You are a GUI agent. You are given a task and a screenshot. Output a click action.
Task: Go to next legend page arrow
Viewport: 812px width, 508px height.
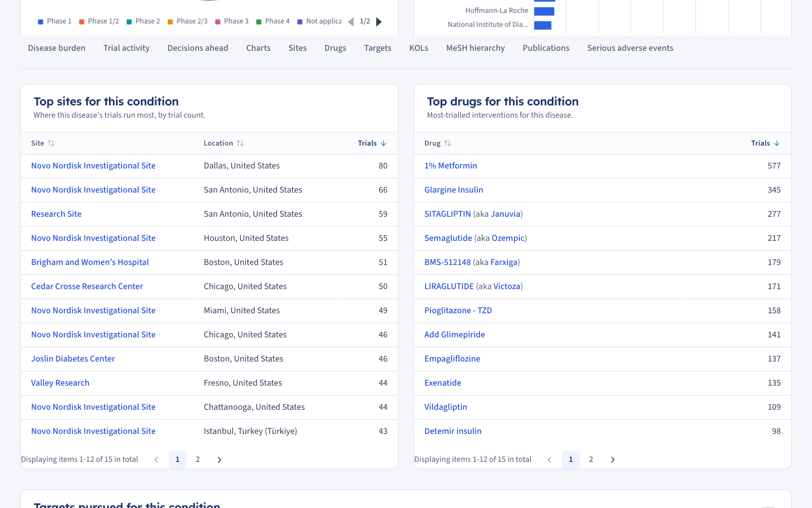(x=379, y=22)
